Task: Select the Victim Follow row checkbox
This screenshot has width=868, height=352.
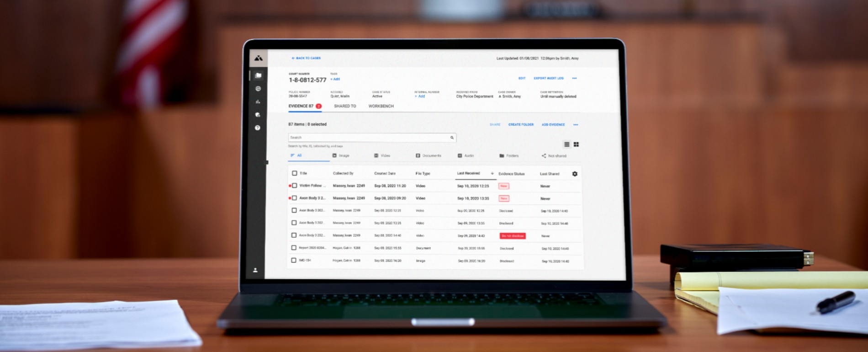Action: pos(295,186)
